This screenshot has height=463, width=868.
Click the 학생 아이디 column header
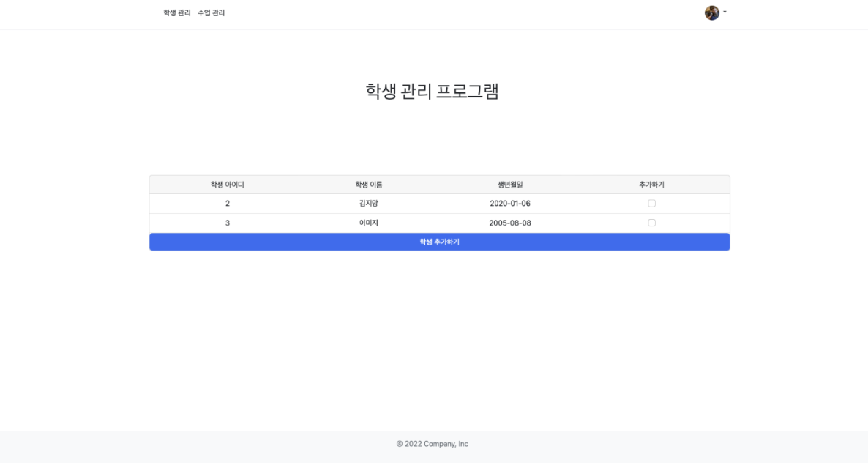coord(227,185)
